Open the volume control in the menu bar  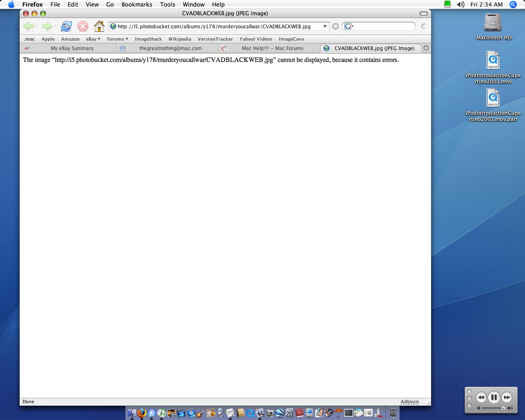click(x=461, y=5)
